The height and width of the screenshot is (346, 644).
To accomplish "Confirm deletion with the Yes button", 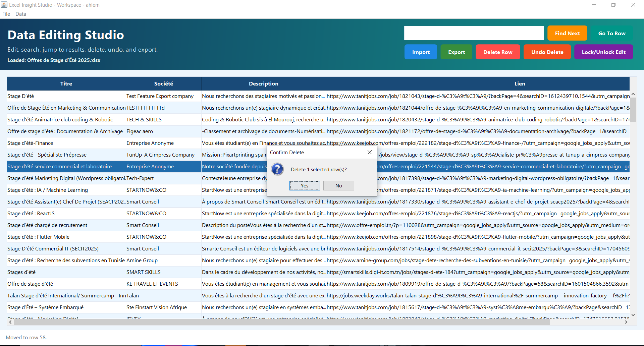I will coord(305,185).
